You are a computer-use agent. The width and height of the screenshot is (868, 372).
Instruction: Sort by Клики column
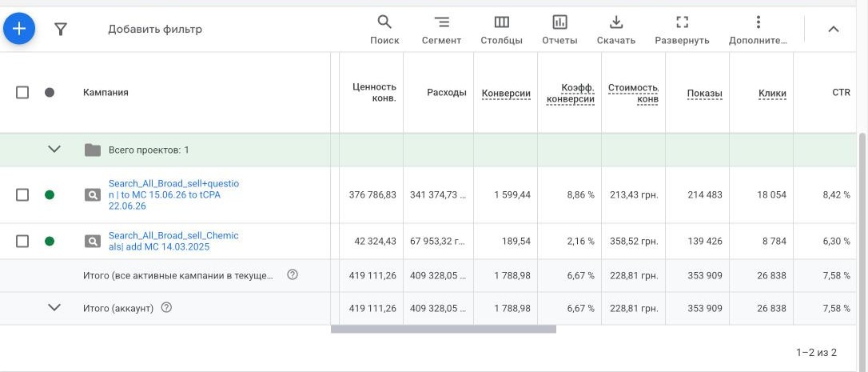[772, 94]
